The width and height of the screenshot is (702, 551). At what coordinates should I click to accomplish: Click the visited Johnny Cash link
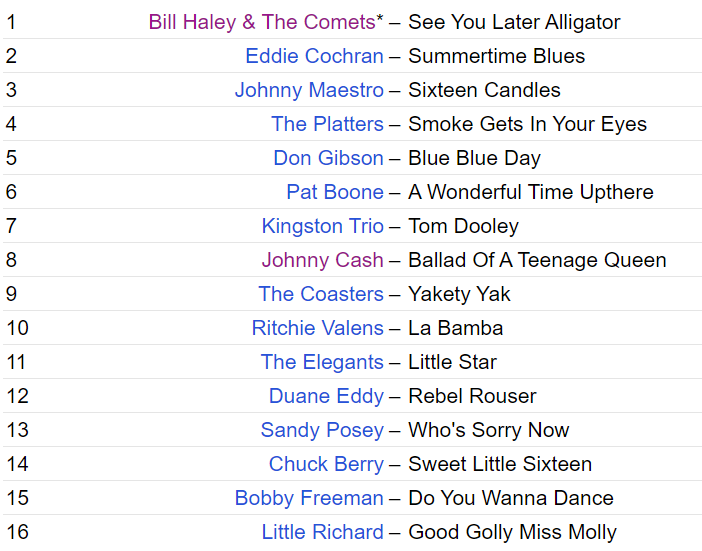tap(322, 260)
